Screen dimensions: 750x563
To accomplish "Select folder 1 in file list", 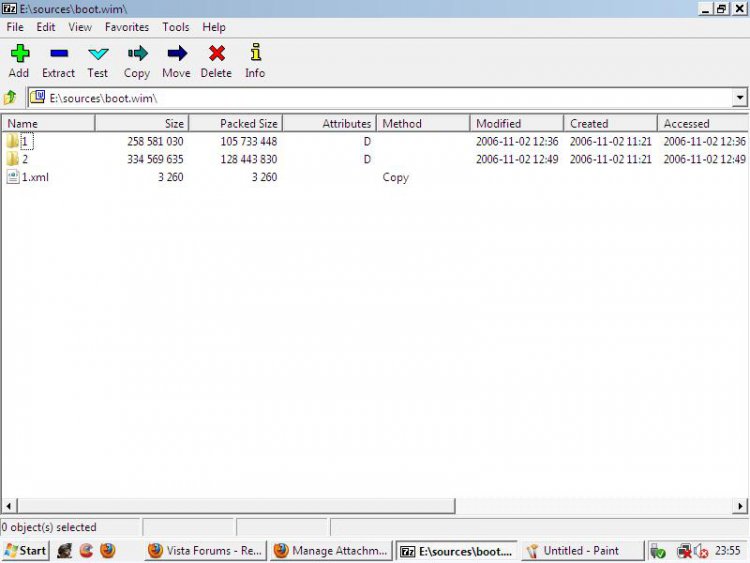I will [24, 142].
